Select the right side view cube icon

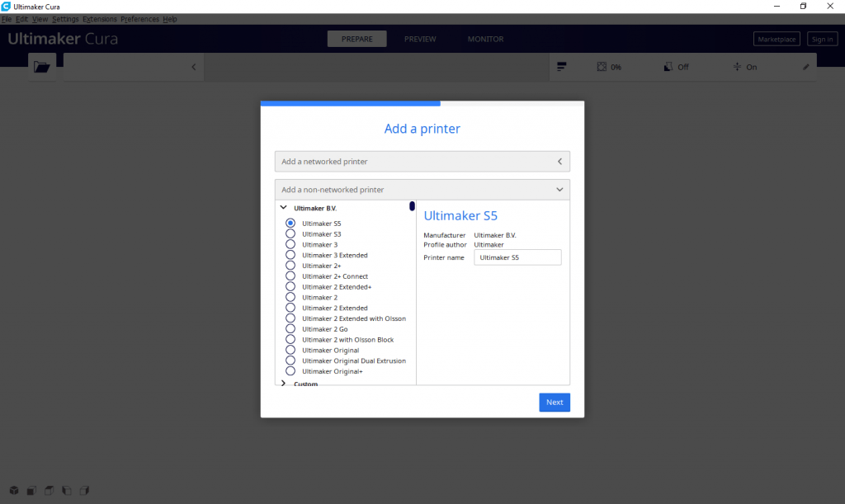point(84,491)
